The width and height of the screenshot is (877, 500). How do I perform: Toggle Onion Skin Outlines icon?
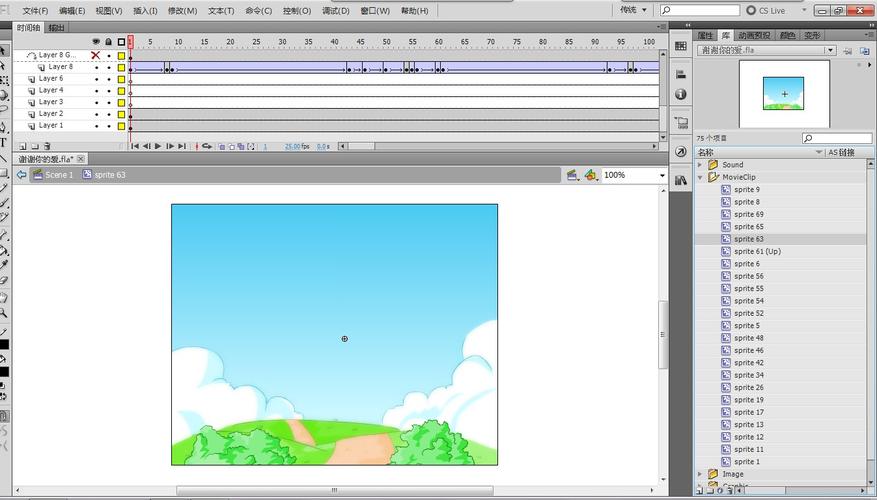point(231,147)
